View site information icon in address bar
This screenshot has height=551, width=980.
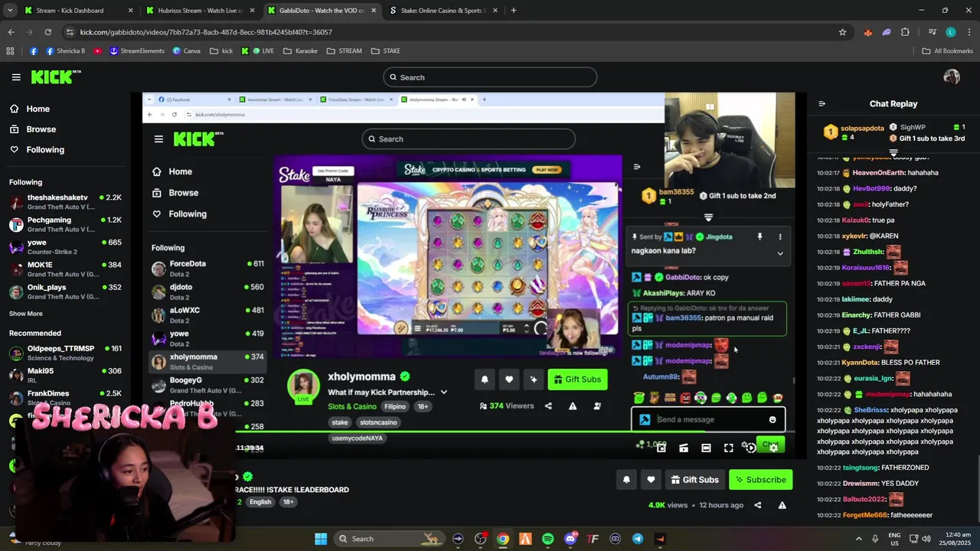[x=70, y=32]
